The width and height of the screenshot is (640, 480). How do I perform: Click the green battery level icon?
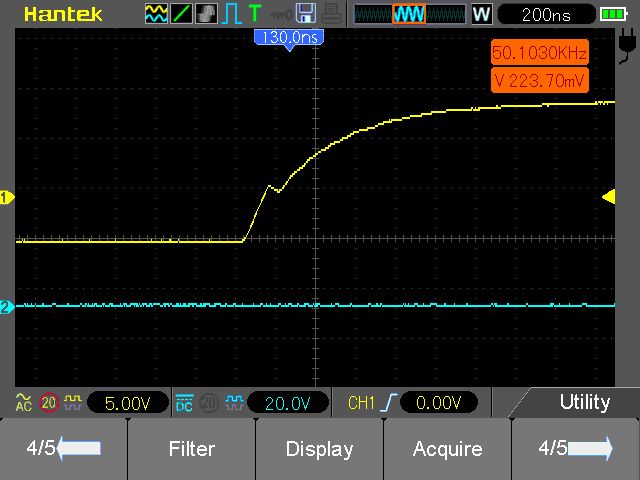point(613,14)
